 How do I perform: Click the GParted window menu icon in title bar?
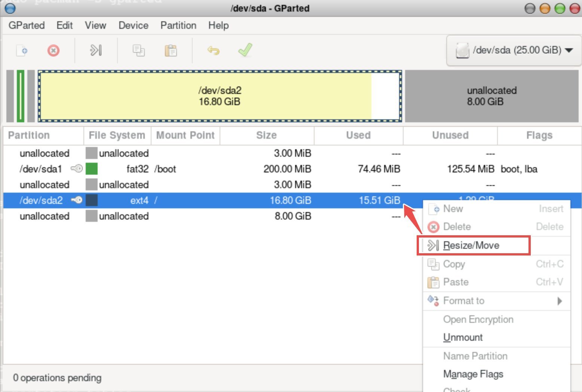pyautogui.click(x=10, y=8)
